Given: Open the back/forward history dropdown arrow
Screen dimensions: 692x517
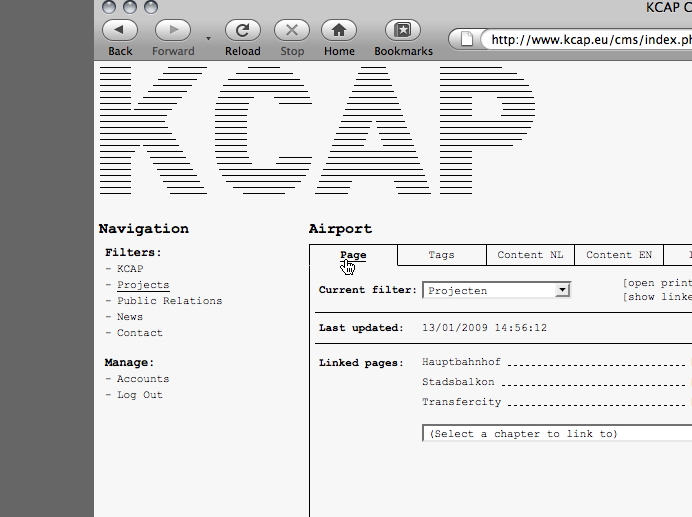Looking at the screenshot, I should pyautogui.click(x=208, y=38).
